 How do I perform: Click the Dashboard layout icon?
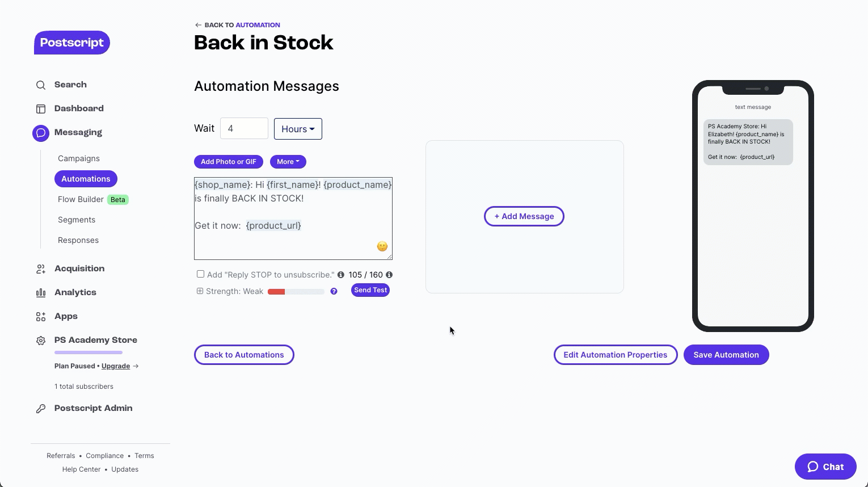click(x=41, y=109)
